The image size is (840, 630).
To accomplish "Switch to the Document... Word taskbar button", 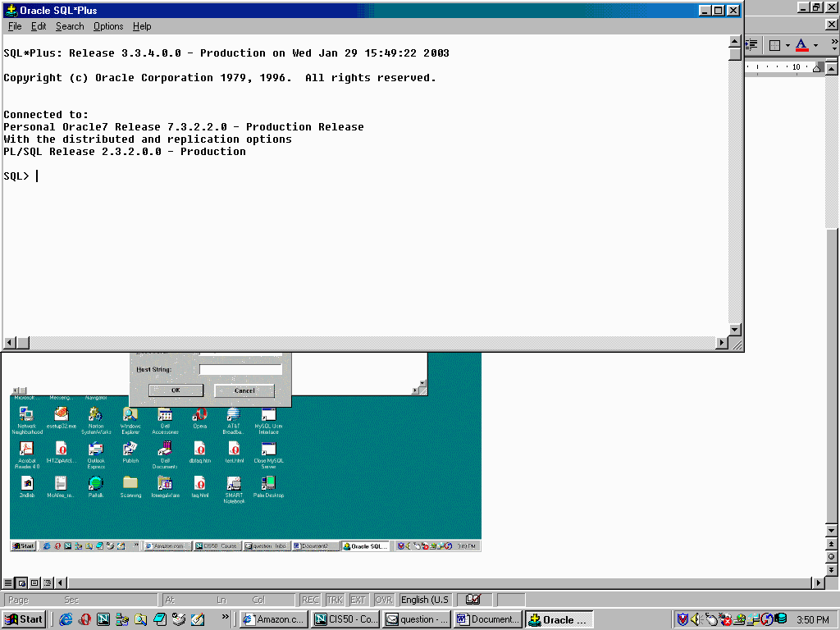I will pos(488,620).
